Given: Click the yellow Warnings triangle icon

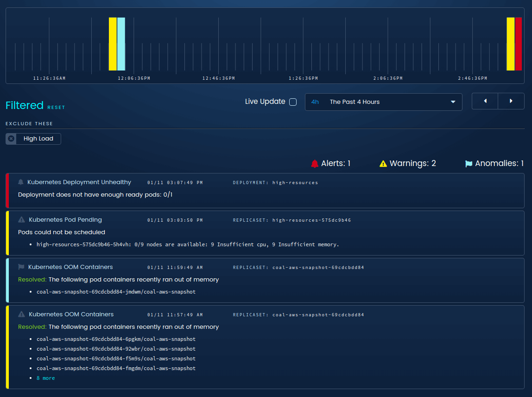Looking at the screenshot, I should [x=382, y=163].
